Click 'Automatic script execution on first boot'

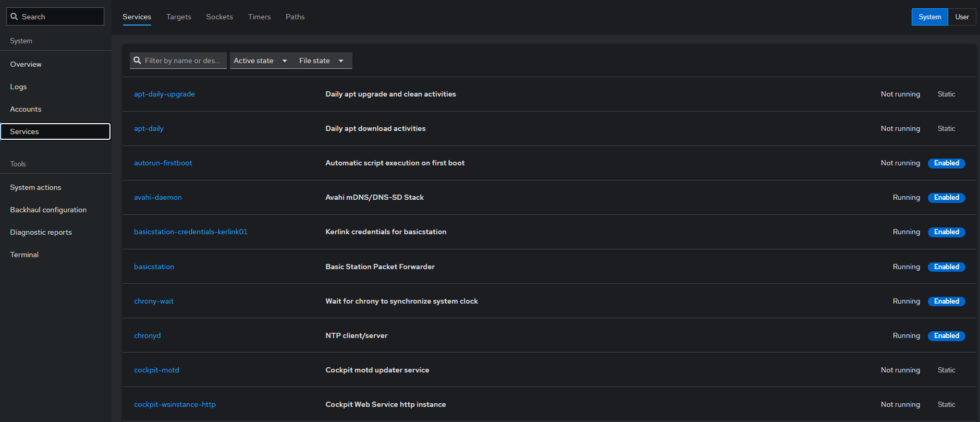pos(395,163)
